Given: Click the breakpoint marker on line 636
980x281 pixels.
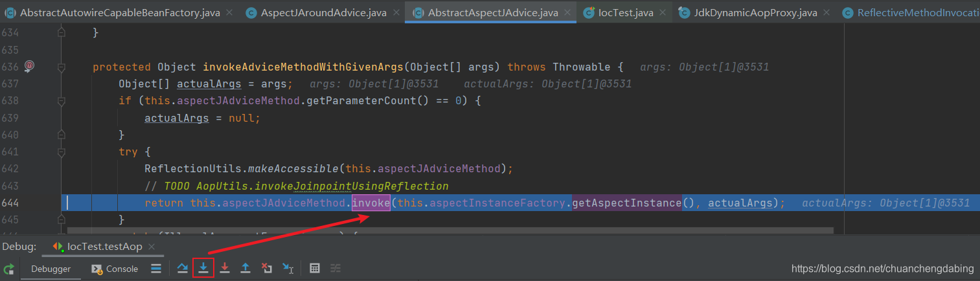Looking at the screenshot, I should pos(29,66).
